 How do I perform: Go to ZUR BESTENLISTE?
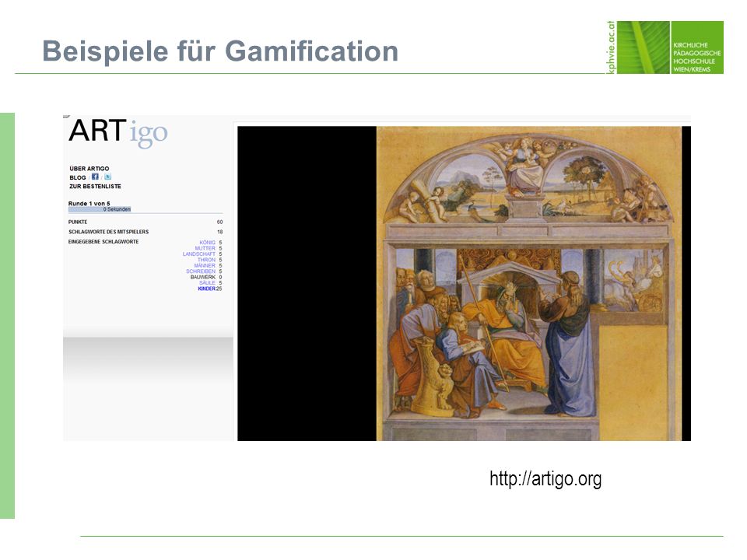click(95, 186)
